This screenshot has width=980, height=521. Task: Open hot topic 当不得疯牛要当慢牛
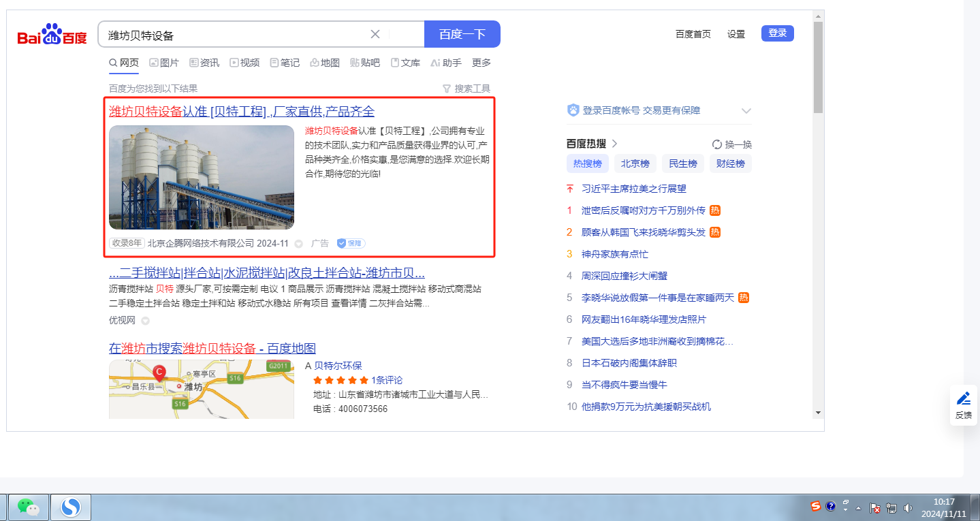[625, 385]
